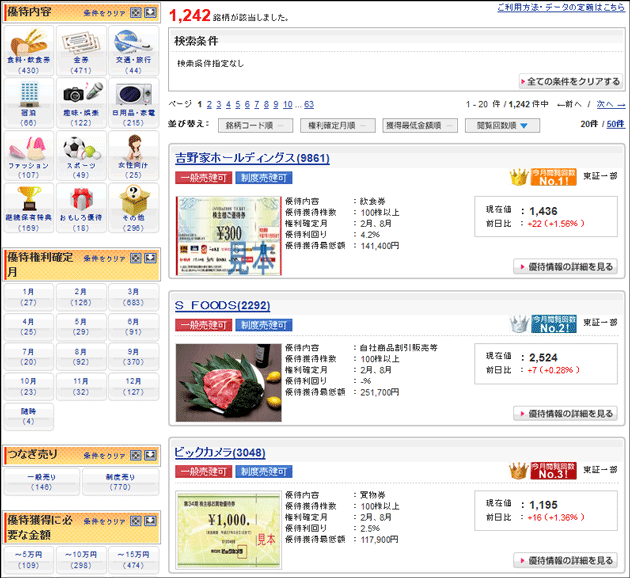View 吉野家 優待情報の詳細を見る button
Image resolution: width=630 pixels, height=578 pixels.
(565, 267)
